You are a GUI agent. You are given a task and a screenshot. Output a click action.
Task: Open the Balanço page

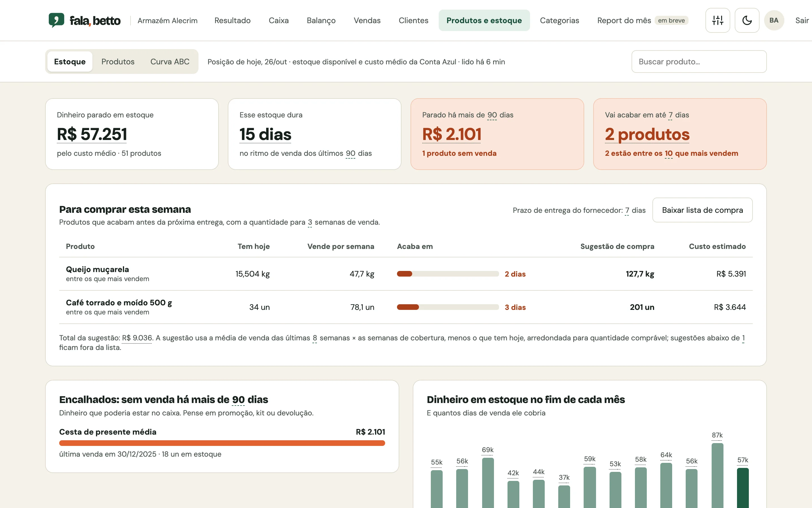(321, 21)
